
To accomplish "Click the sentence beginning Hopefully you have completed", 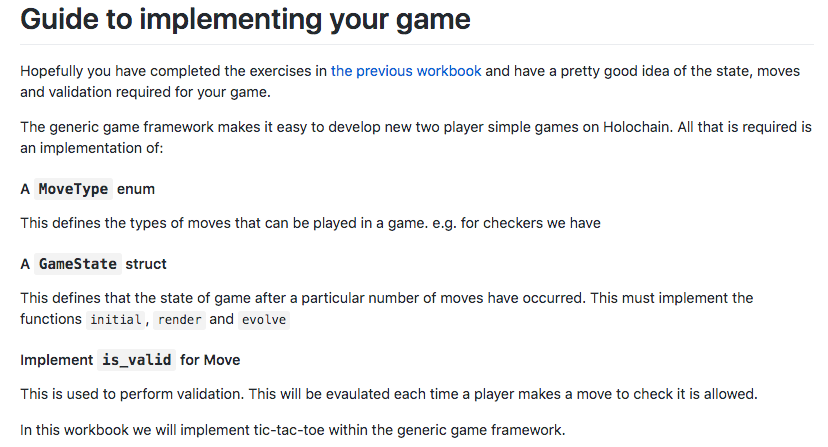I will tap(410, 81).
